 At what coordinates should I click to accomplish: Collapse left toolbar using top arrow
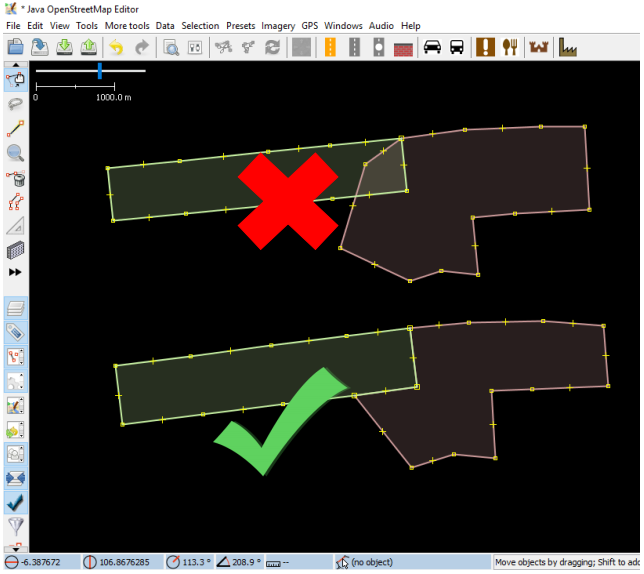tap(16, 65)
